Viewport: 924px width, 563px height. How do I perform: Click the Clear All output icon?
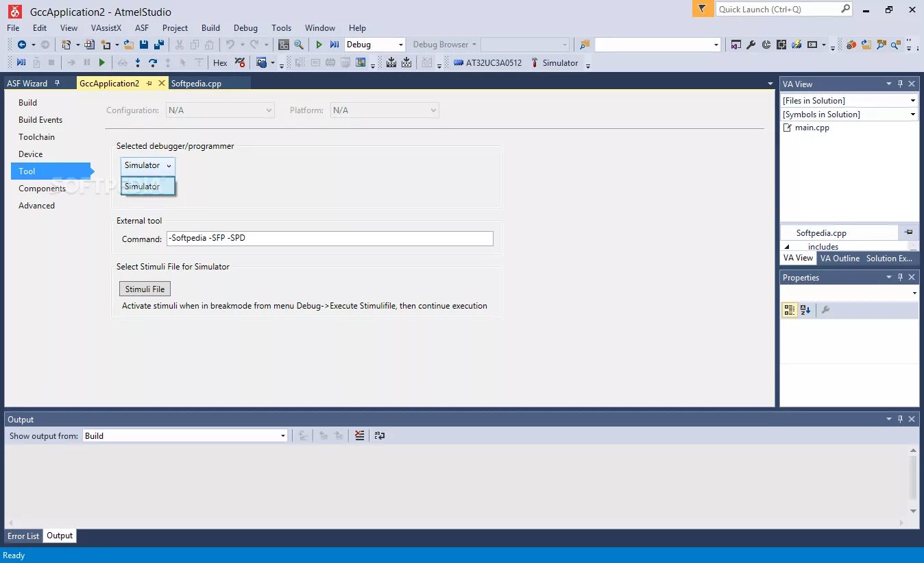tap(360, 435)
